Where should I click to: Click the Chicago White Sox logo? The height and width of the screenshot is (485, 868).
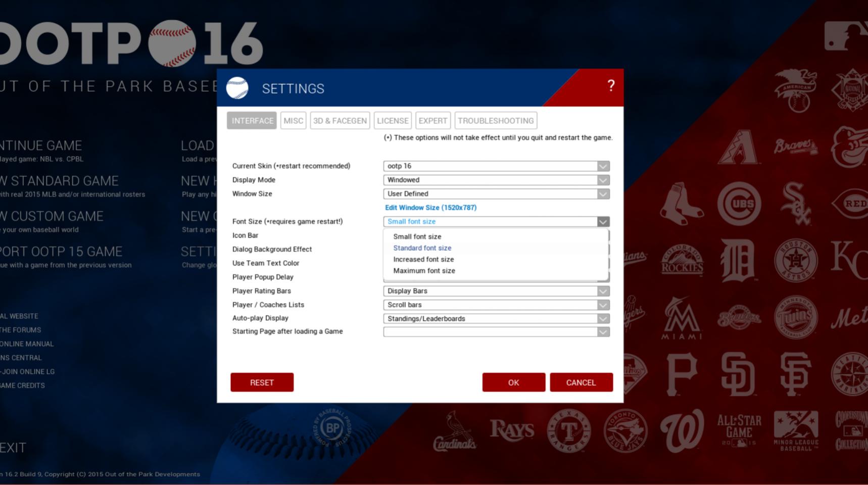[796, 204]
